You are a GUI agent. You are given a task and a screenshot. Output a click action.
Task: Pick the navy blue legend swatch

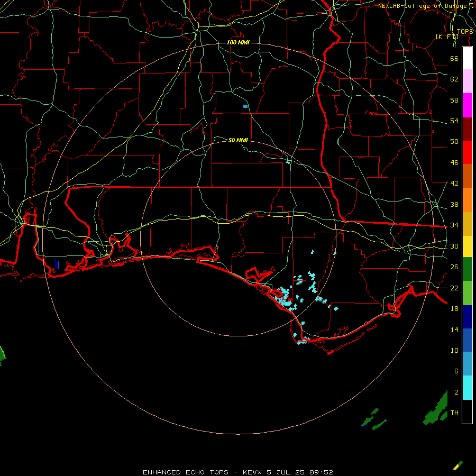(467, 317)
